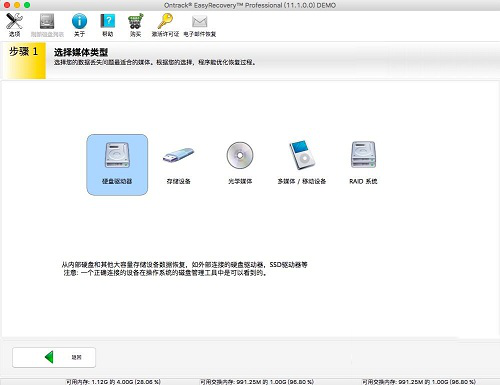The image size is (500, 385).
Task: Click the description mentioning SSD驱动器
Action: (184, 265)
